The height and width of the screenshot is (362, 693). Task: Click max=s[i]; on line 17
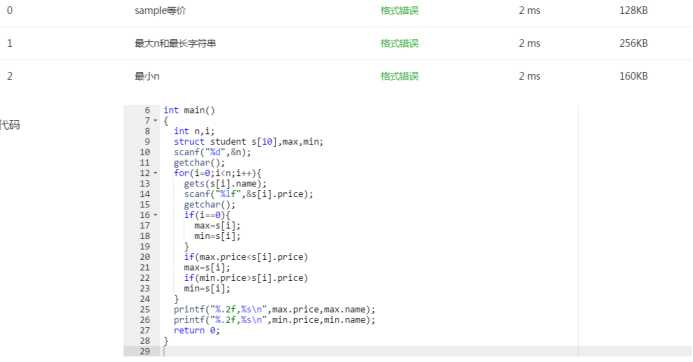point(217,225)
